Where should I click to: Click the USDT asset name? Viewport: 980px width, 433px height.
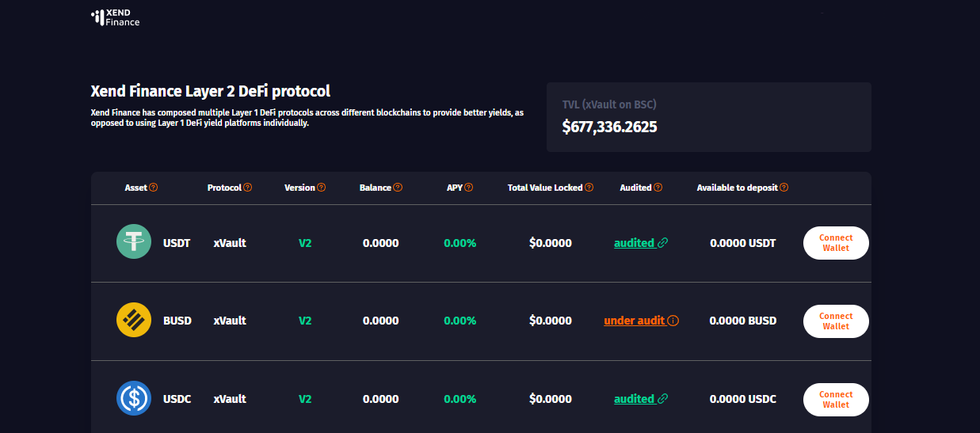pos(177,243)
